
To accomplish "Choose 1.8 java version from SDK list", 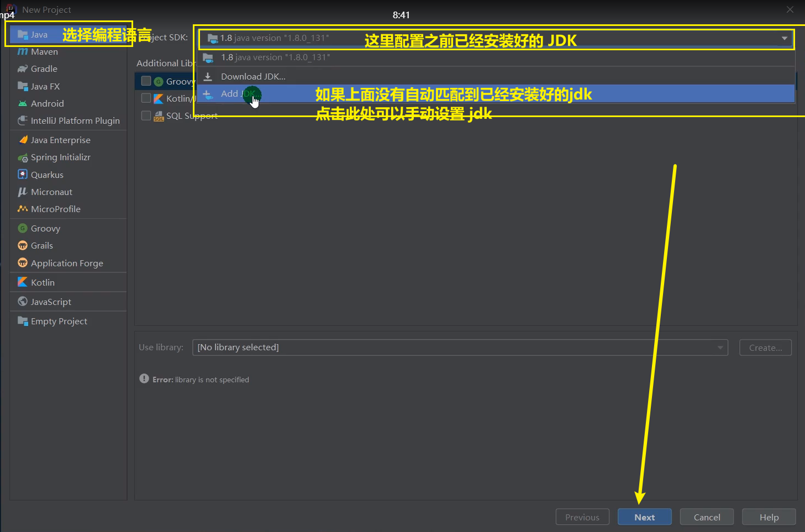I will [x=496, y=57].
